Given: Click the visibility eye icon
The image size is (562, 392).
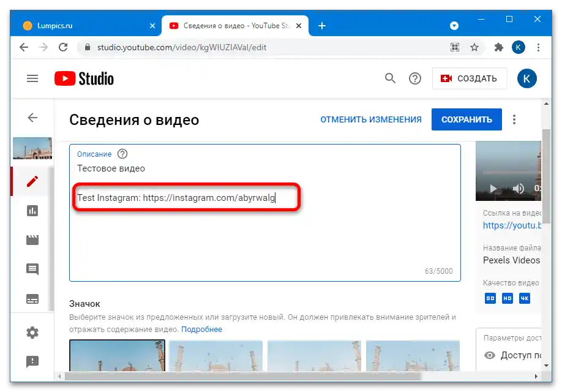Looking at the screenshot, I should pyautogui.click(x=489, y=355).
